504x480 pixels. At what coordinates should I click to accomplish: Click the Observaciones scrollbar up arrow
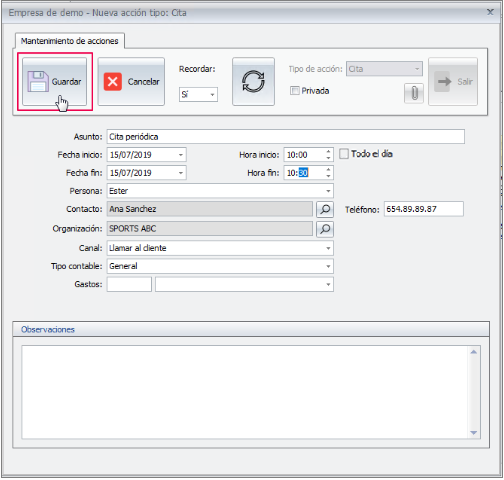click(474, 352)
